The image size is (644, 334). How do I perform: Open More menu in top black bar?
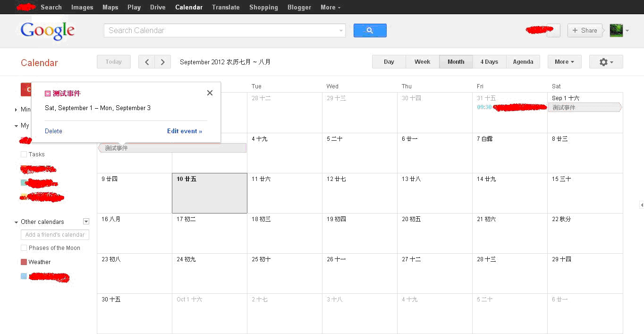point(330,7)
